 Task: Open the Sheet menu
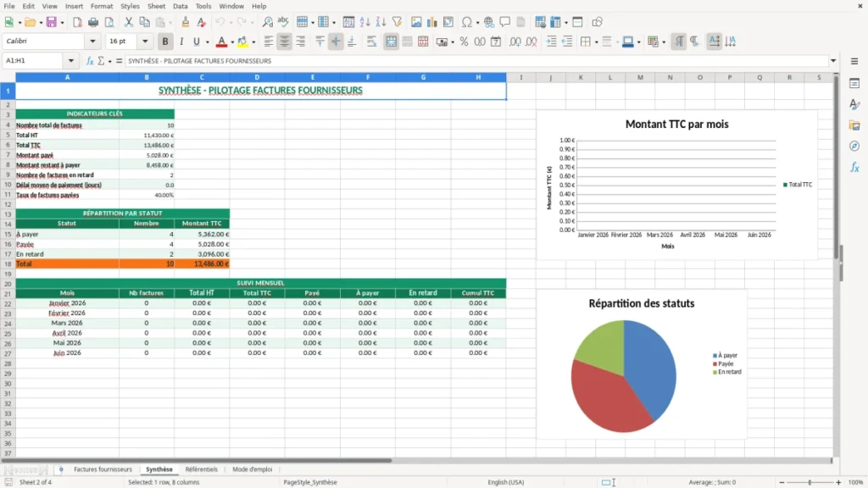click(156, 6)
